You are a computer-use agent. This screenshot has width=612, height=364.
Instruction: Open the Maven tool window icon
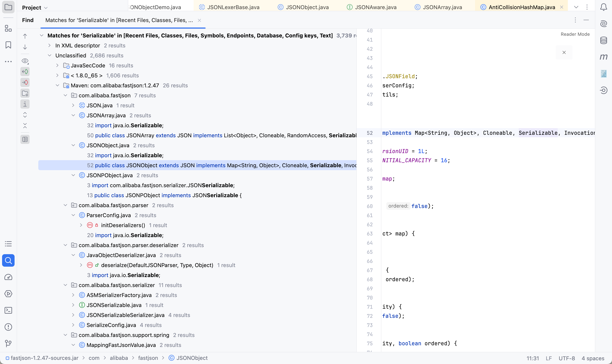(x=603, y=57)
